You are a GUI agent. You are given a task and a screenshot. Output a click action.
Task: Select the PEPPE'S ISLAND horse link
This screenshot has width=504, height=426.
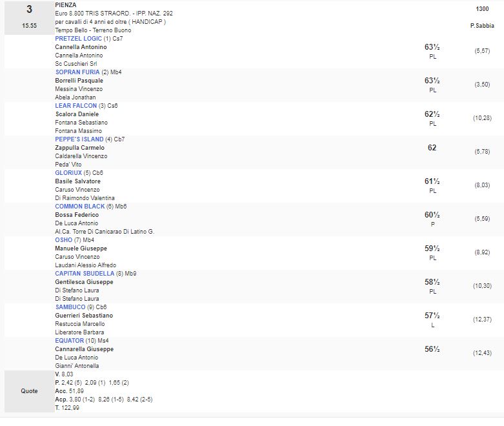point(79,139)
